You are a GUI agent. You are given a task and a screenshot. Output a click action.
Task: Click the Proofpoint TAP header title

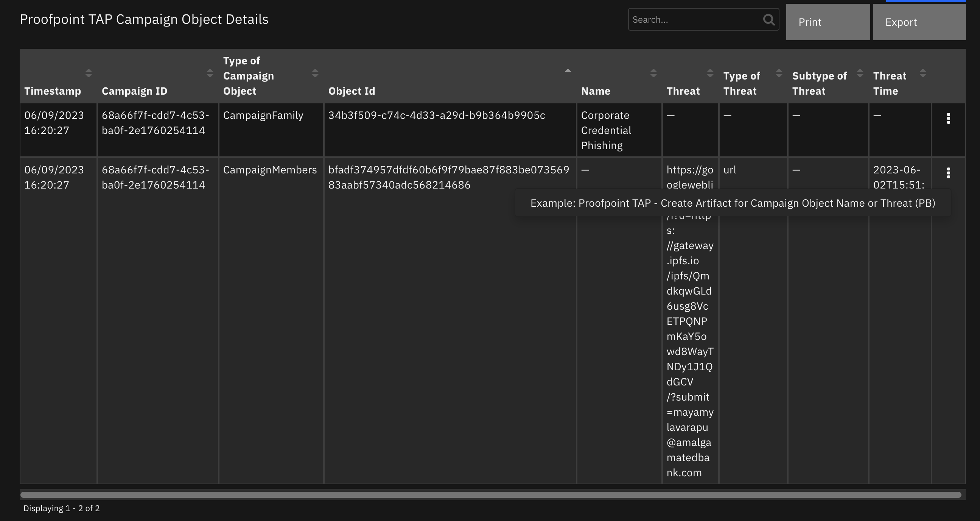point(144,19)
